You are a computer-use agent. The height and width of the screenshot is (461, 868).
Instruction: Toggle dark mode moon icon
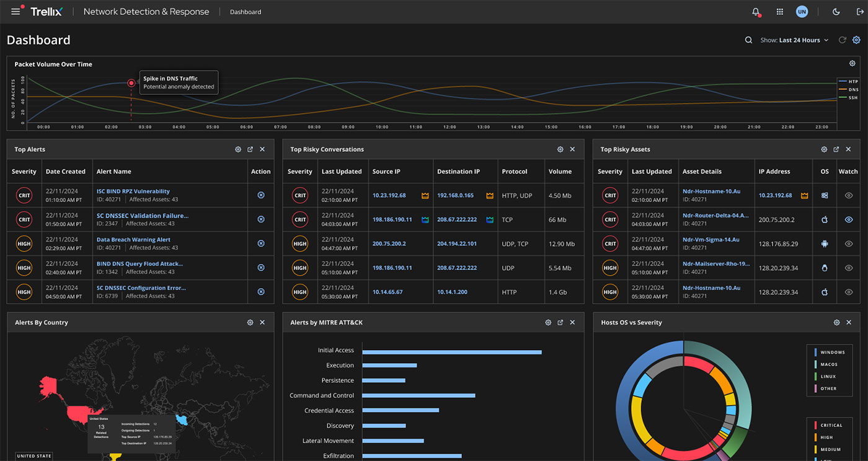[836, 12]
